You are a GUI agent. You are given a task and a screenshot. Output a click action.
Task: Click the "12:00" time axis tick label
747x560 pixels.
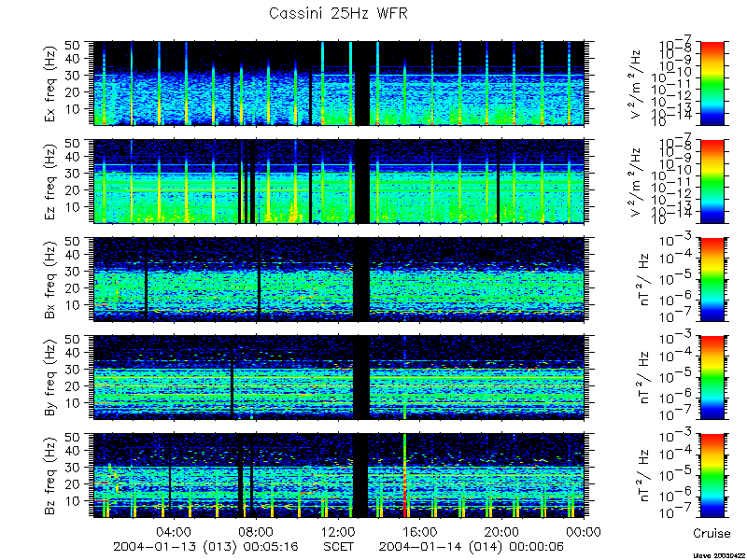coord(339,531)
